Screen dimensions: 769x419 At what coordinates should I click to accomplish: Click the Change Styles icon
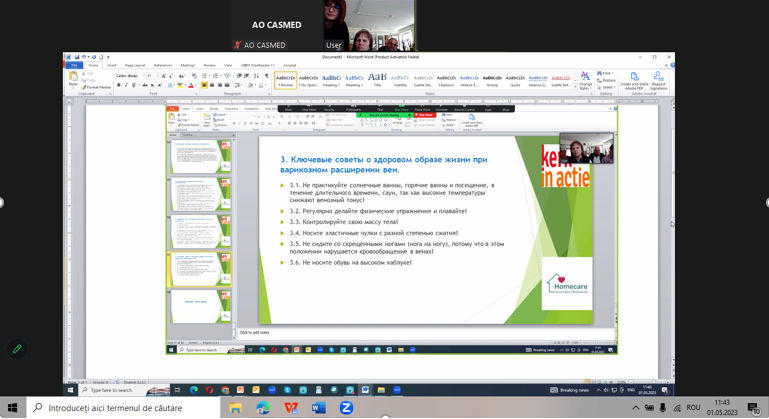(585, 79)
